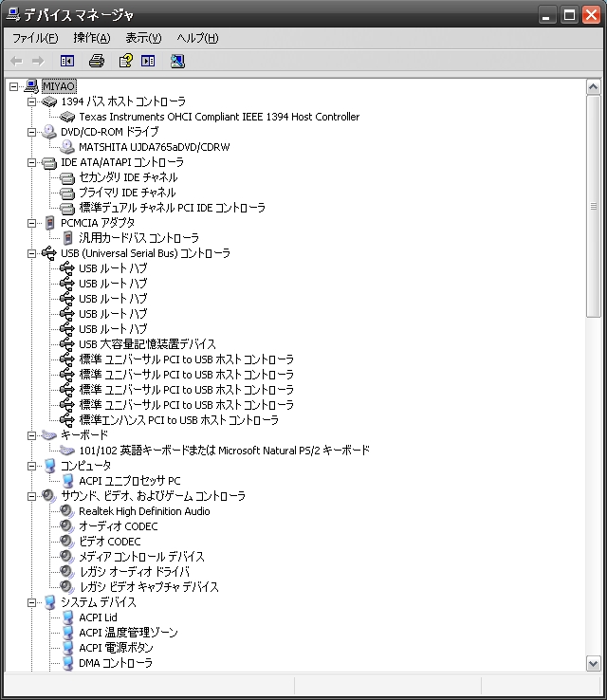Click the USB controller category icon

pos(49,253)
